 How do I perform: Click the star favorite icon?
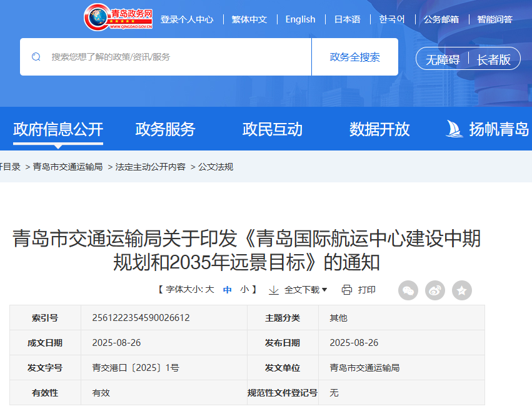[x=462, y=290]
